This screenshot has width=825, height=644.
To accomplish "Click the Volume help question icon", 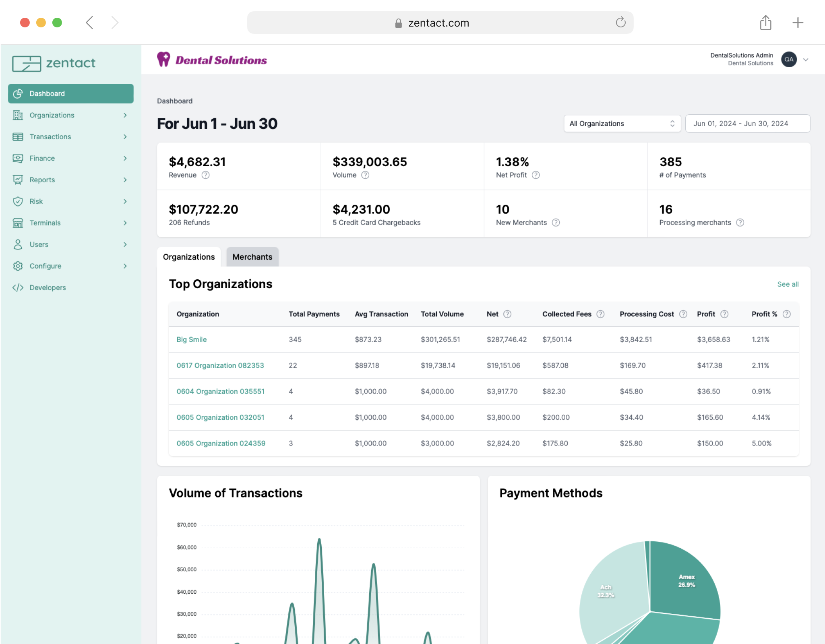I will [365, 175].
